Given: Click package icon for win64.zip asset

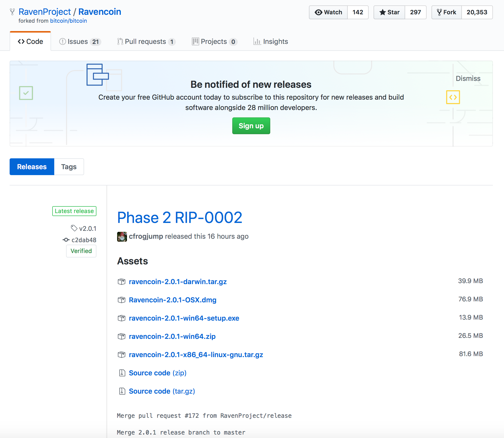Looking at the screenshot, I should pos(122,336).
